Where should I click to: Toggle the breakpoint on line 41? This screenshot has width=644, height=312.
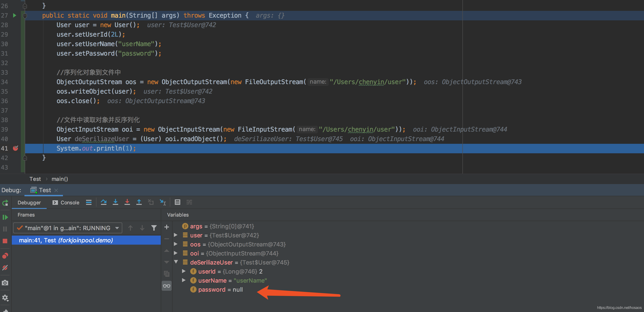15,148
